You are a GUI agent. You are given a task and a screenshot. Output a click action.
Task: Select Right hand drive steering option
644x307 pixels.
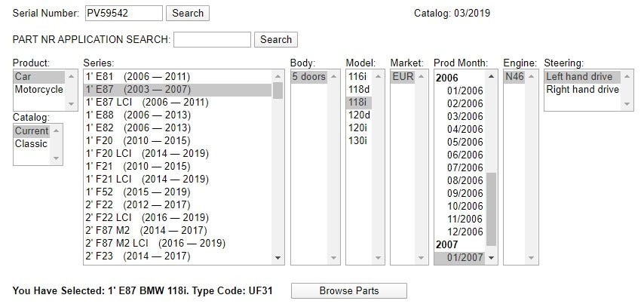[582, 90]
